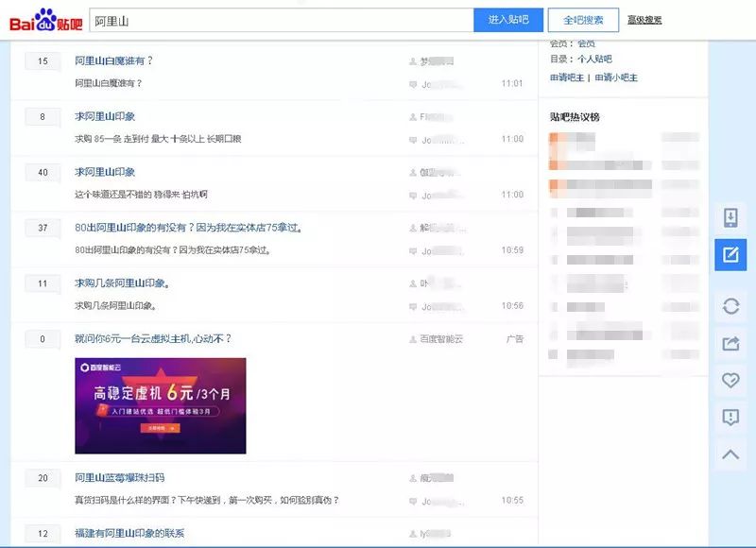Click the blue compose post icon

(730, 254)
